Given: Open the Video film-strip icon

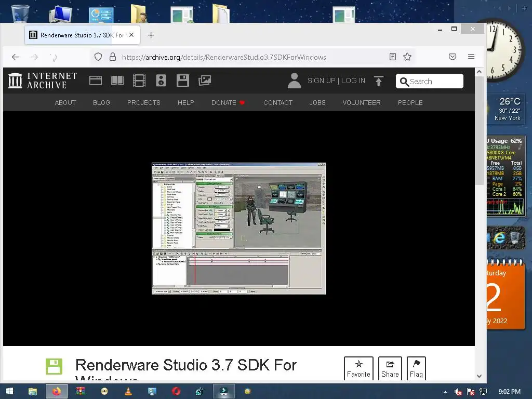Looking at the screenshot, I should coord(139,81).
